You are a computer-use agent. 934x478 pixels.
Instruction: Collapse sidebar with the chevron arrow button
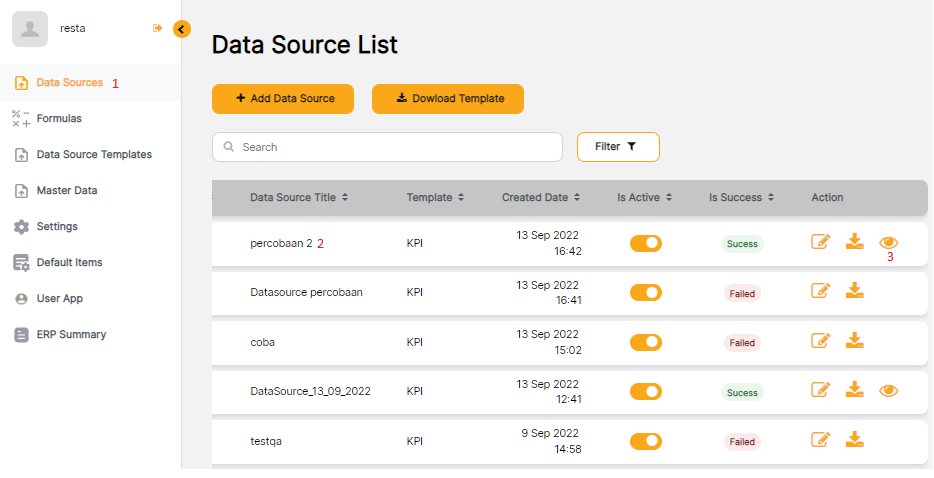pyautogui.click(x=181, y=29)
